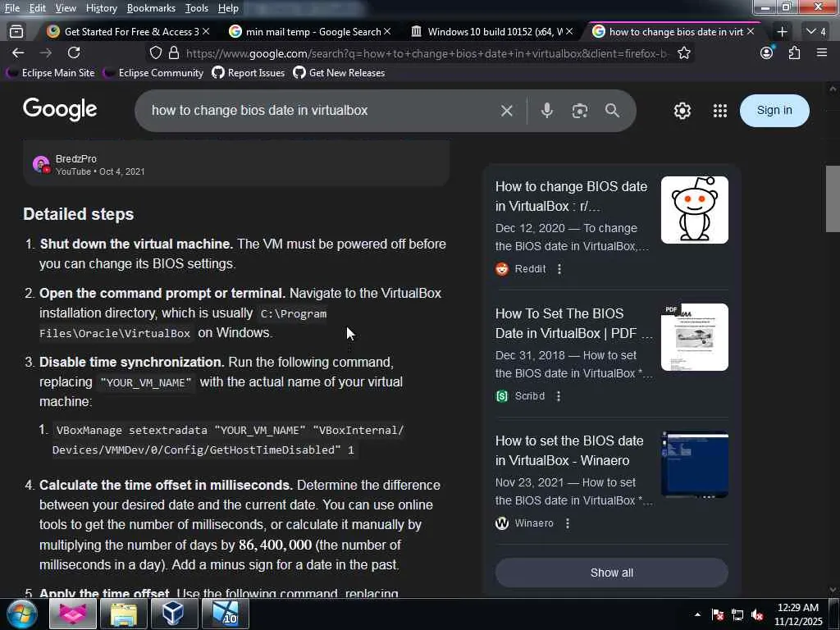
Task: Open the Google apps grid
Action: [x=720, y=111]
